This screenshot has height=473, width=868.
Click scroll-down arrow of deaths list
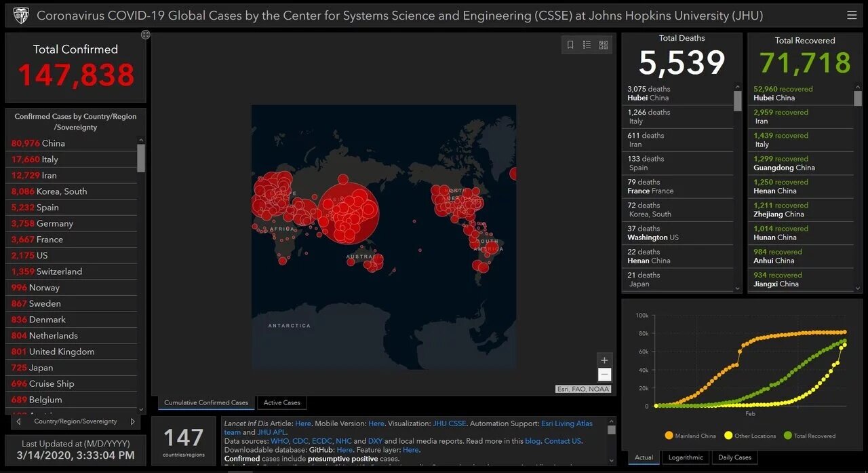click(738, 288)
